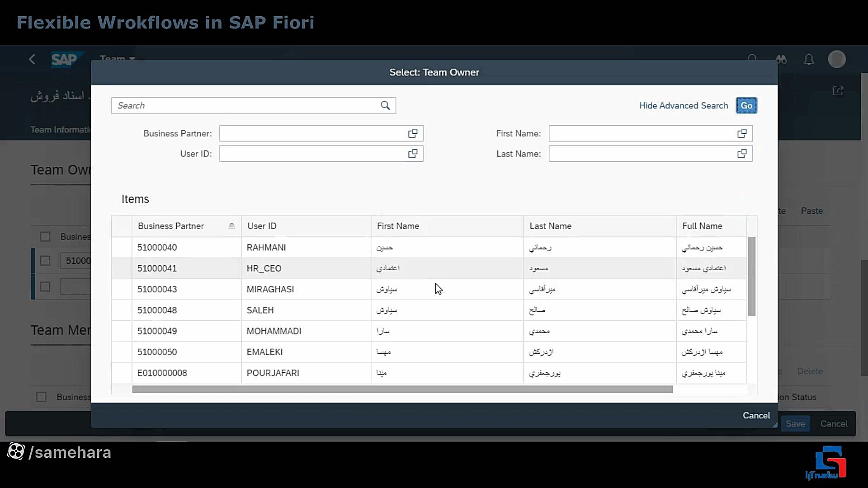The image size is (868, 488).
Task: Click the sort indicator on Business Partner column
Action: click(231, 226)
